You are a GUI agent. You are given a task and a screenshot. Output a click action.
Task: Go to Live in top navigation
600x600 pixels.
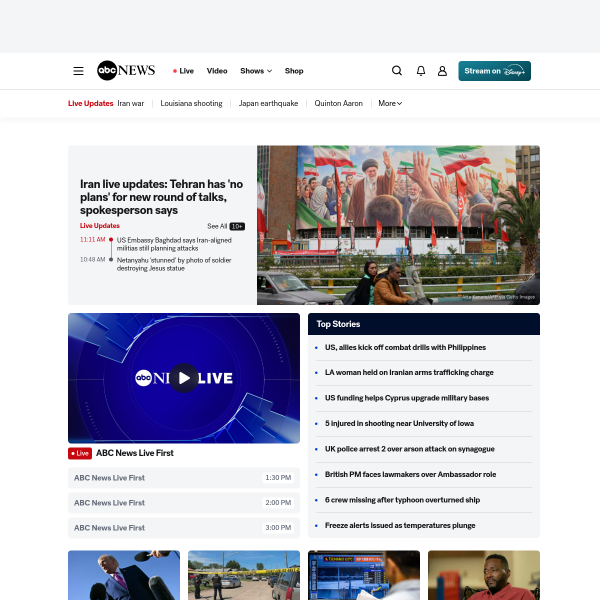(x=183, y=71)
